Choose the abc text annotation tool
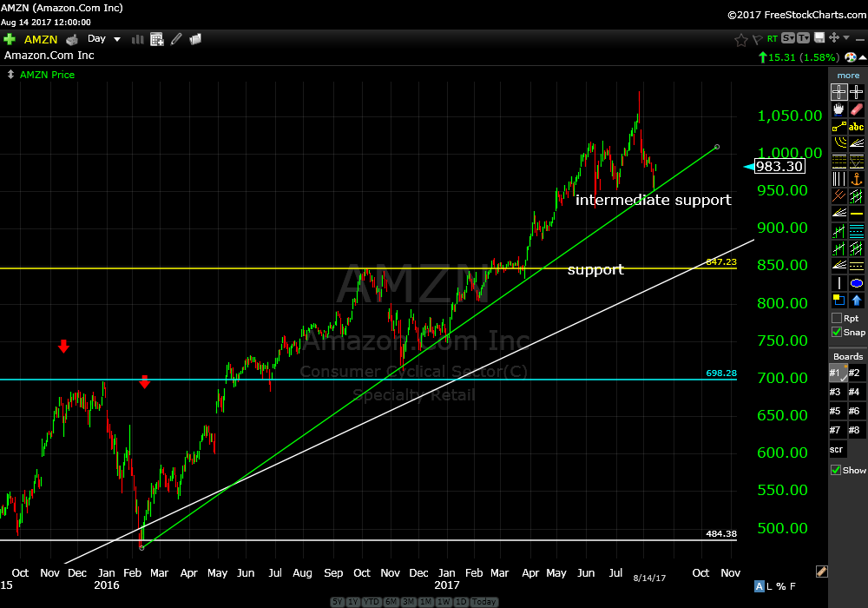 click(x=857, y=127)
